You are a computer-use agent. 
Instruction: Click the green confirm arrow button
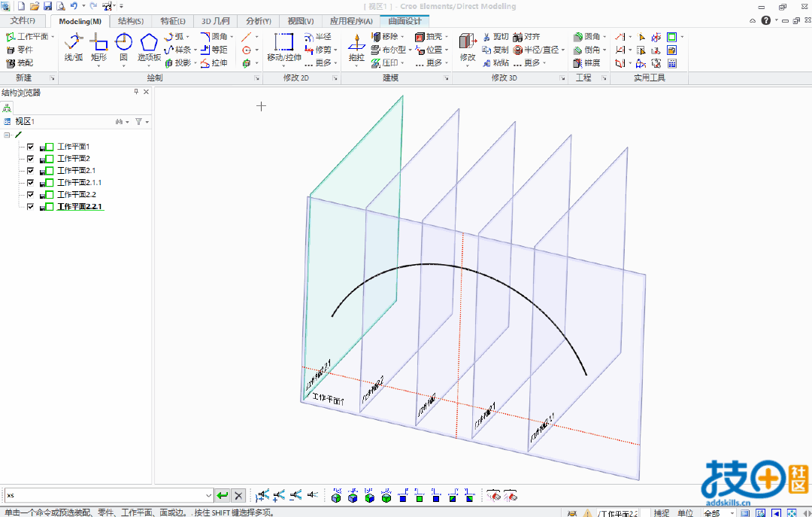click(222, 495)
